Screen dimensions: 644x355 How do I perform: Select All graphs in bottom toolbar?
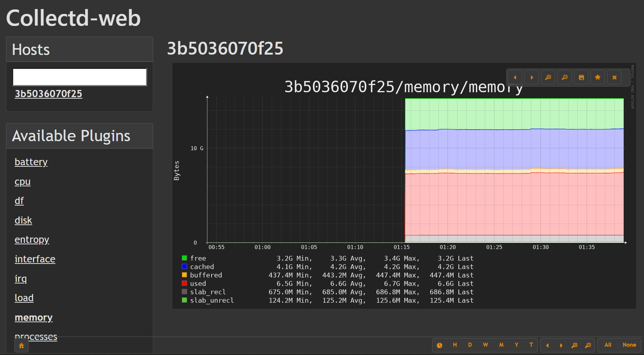tap(608, 345)
